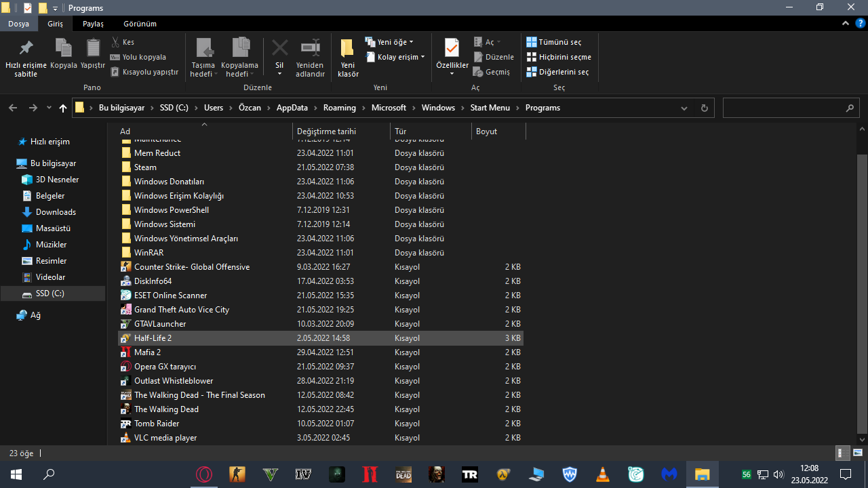Viewport: 868px width, 488px height.
Task: Switch to the Paylaş tab
Action: click(93, 24)
